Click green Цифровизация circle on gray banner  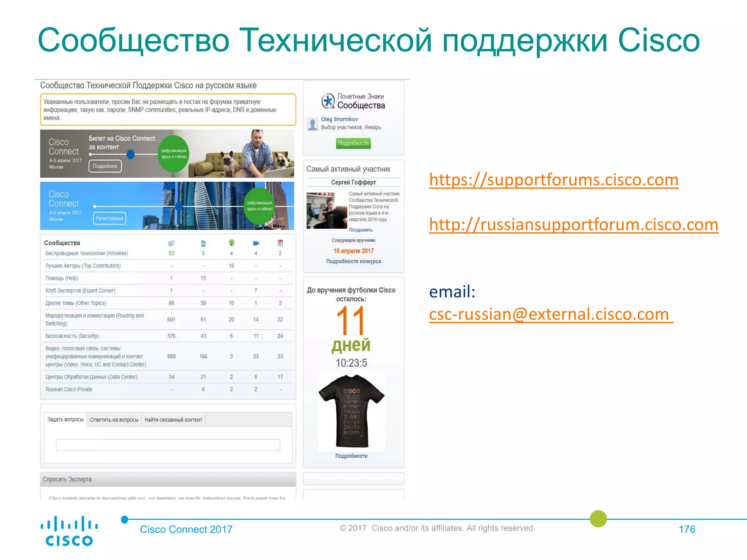click(174, 154)
